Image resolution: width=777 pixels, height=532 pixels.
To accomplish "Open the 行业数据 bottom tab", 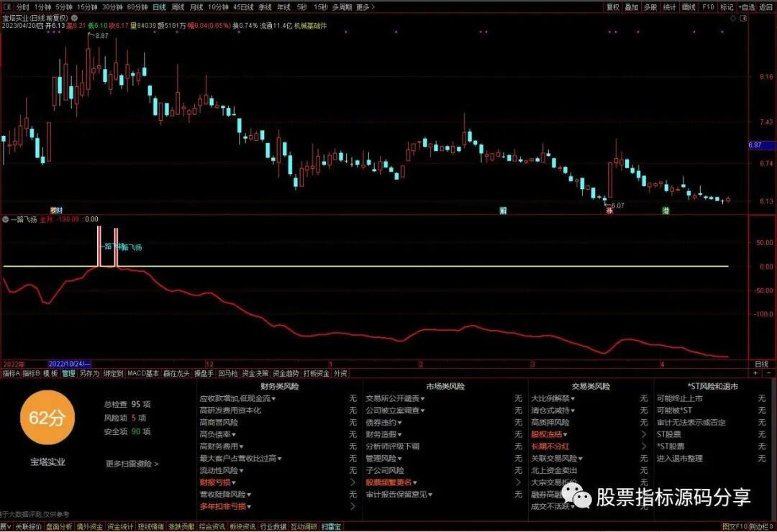I will pyautogui.click(x=273, y=526).
